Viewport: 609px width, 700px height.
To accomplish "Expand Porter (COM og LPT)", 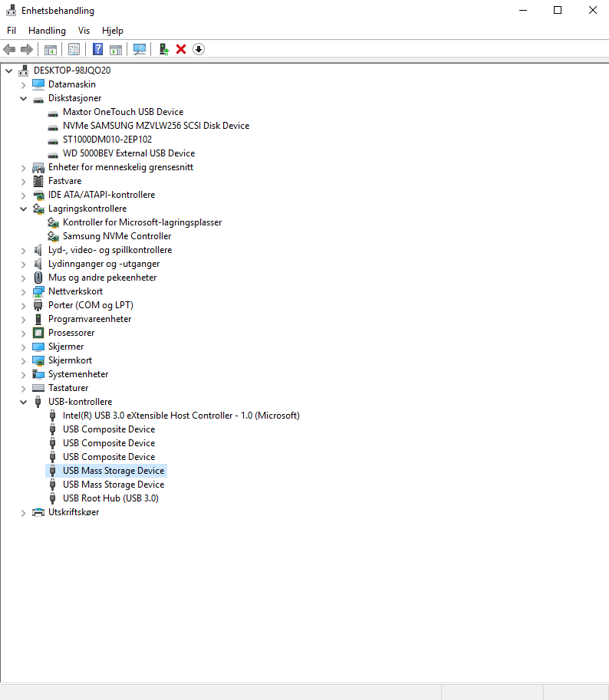I will [x=23, y=305].
